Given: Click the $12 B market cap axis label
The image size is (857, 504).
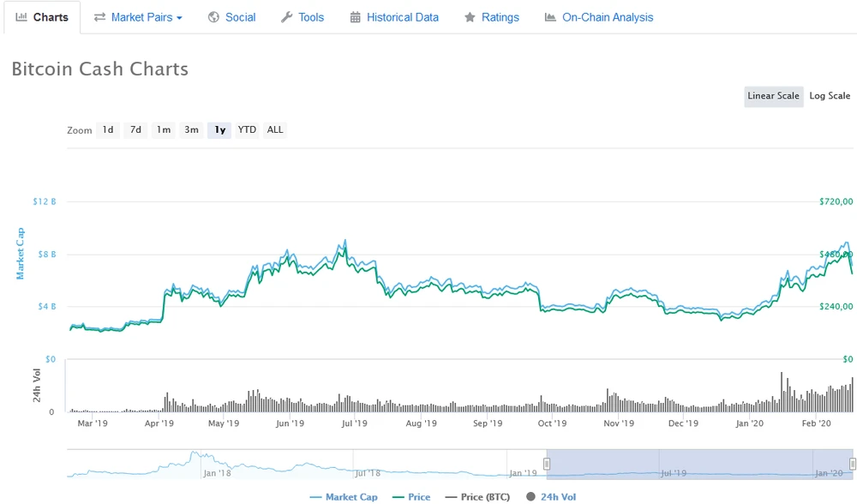Looking at the screenshot, I should click(x=45, y=201).
